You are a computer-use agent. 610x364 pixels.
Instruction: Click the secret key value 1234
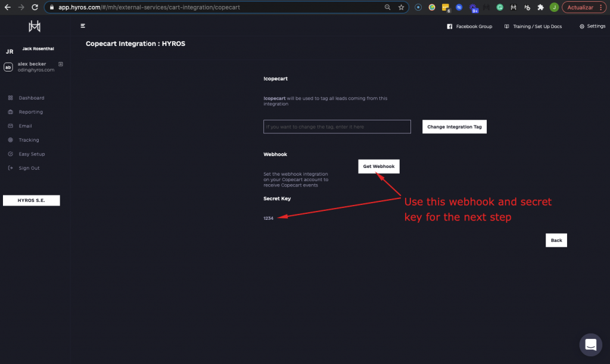269,218
